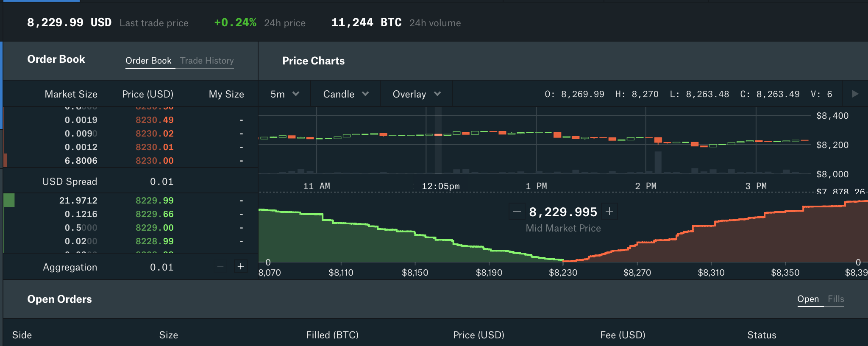This screenshot has height=346, width=868.
Task: Switch to the Fills tab
Action: point(836,299)
